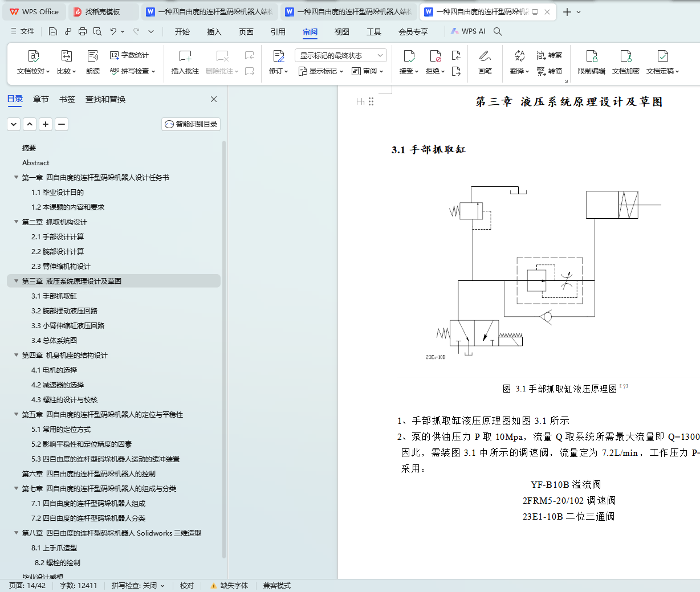700x592 pixels.
Task: Convert text with 转繁
Action: [550, 55]
